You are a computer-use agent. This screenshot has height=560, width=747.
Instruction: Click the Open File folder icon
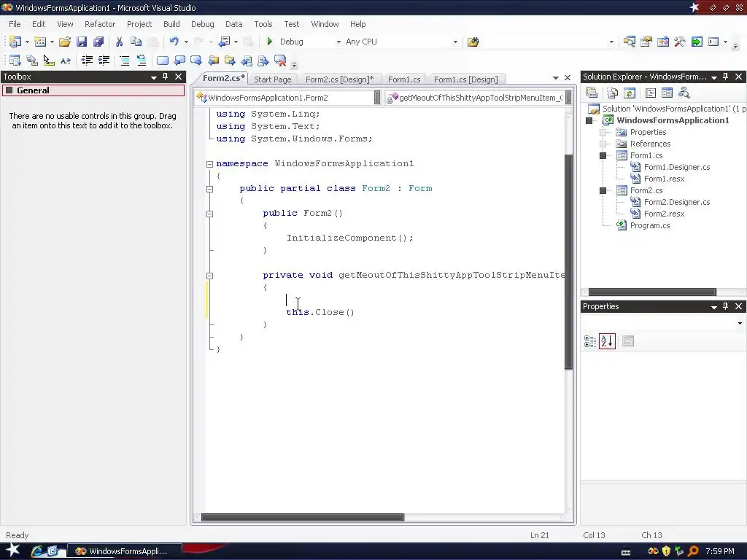[65, 42]
